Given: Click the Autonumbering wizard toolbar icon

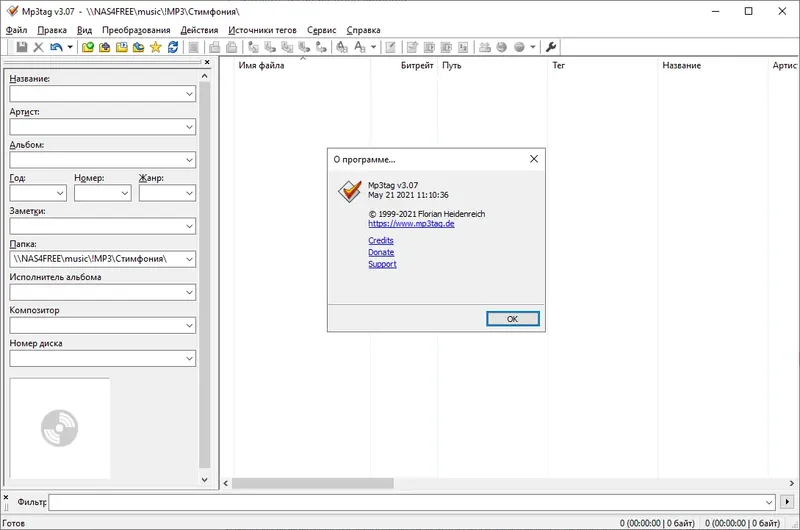Looking at the screenshot, I should 463,47.
